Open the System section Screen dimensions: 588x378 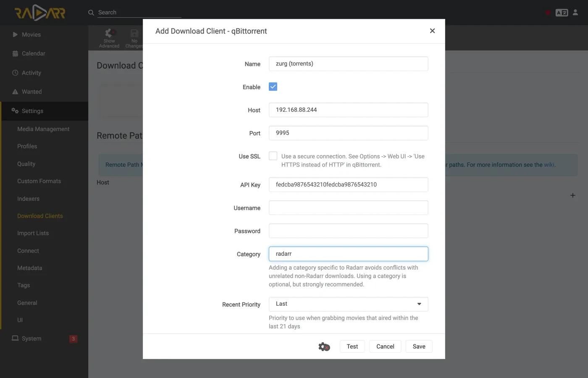point(44,339)
